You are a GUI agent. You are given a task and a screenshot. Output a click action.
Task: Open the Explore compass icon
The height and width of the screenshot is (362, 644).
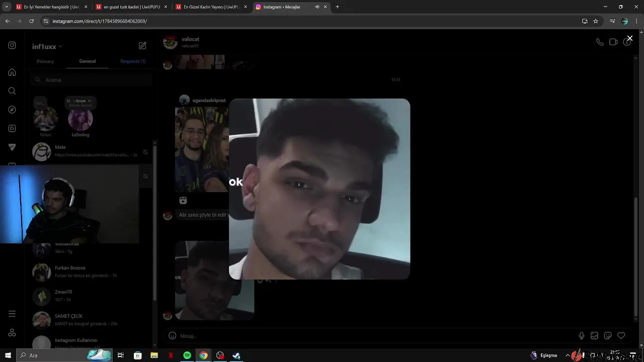[x=12, y=110]
